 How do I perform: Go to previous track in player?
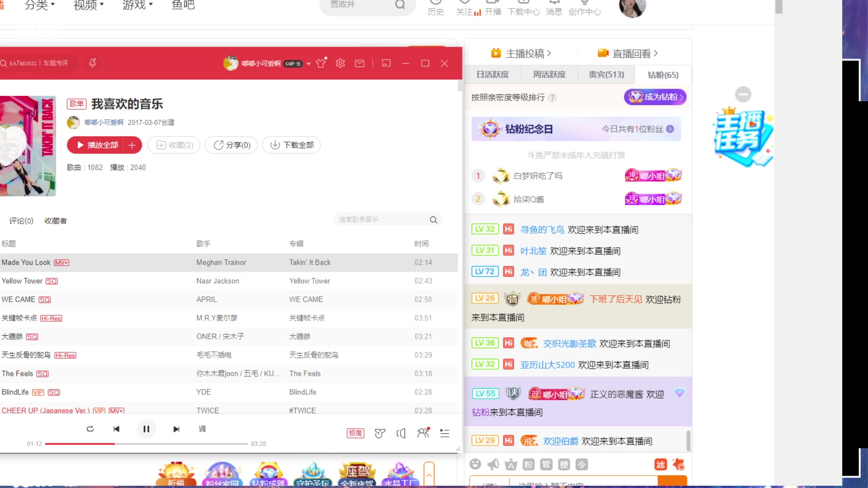[117, 429]
